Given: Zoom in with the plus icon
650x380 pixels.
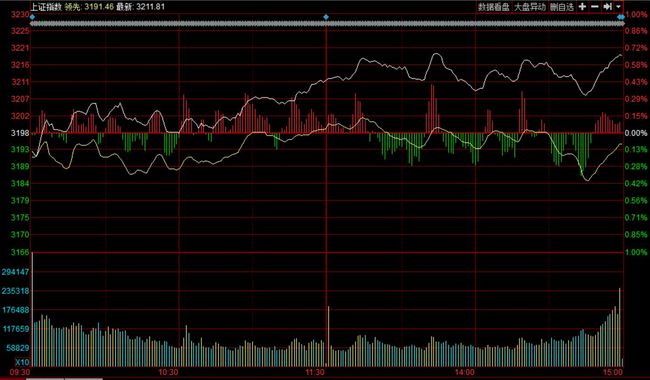Looking at the screenshot, I should pos(582,7).
